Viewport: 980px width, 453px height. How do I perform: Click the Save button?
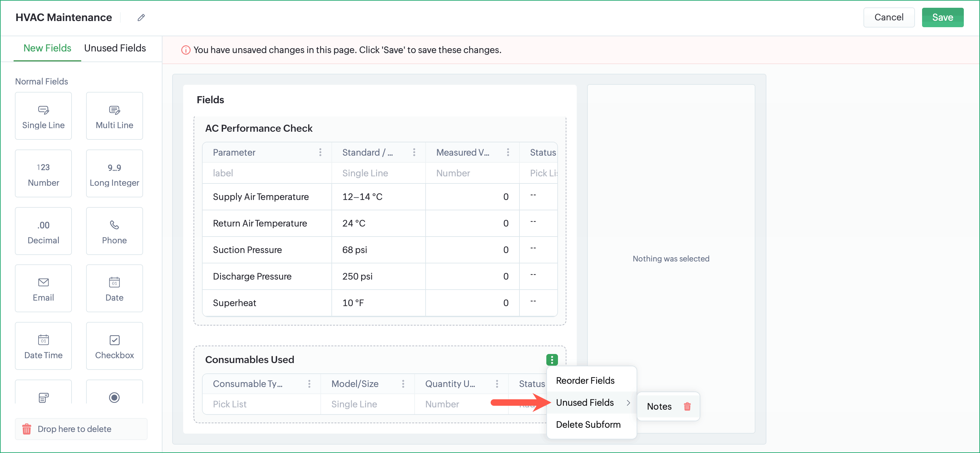pyautogui.click(x=942, y=17)
